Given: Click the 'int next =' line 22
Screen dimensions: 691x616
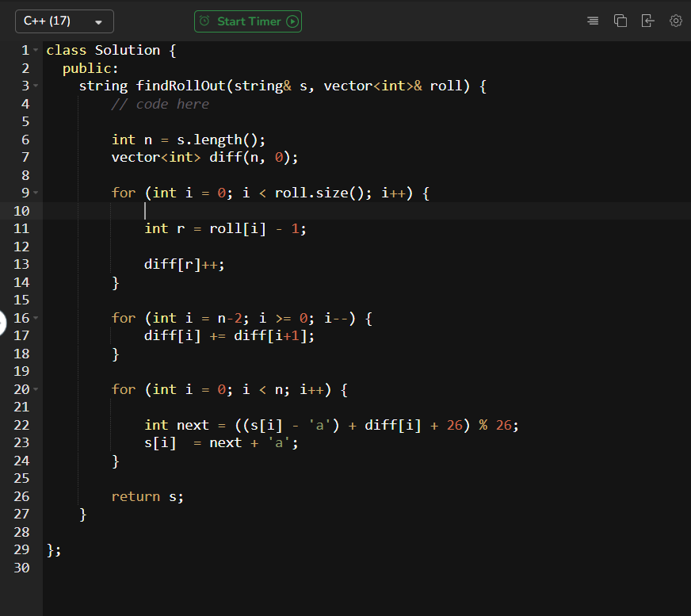Looking at the screenshot, I should (x=331, y=425).
